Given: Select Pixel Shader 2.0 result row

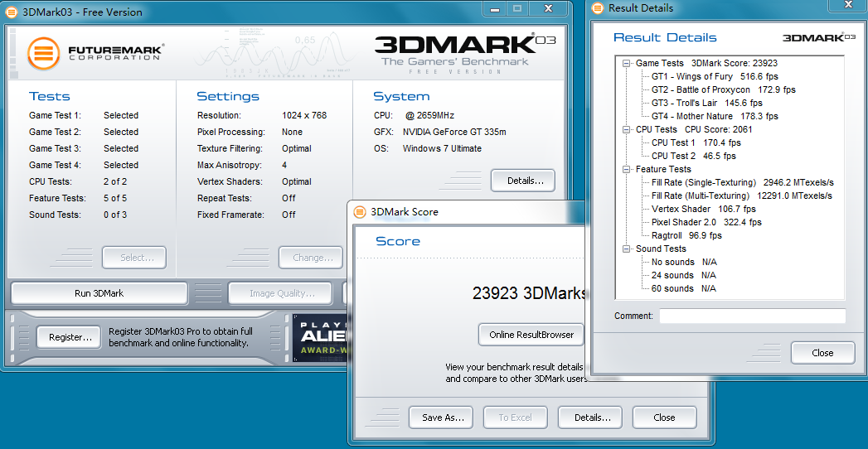Looking at the screenshot, I should 706,222.
